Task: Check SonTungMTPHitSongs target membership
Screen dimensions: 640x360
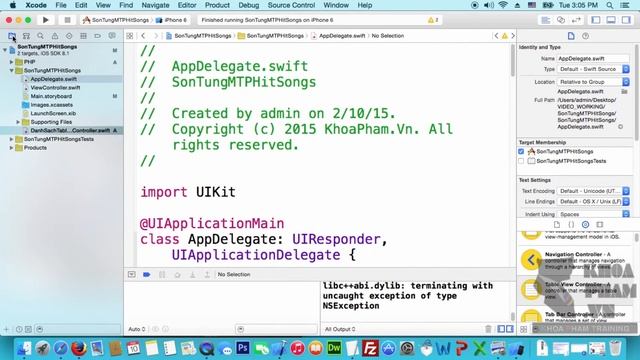Action: click(x=521, y=151)
